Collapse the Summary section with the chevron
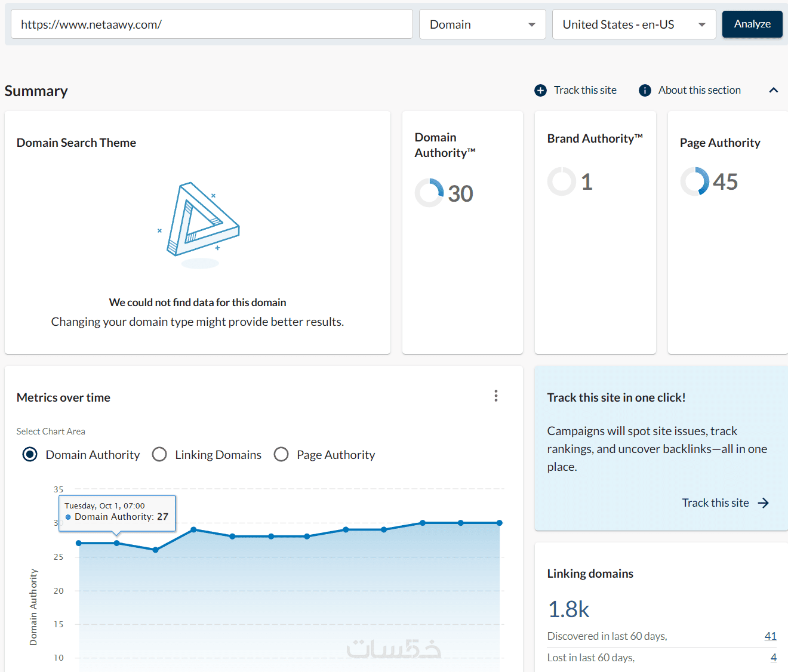The height and width of the screenshot is (672, 788). (x=774, y=90)
